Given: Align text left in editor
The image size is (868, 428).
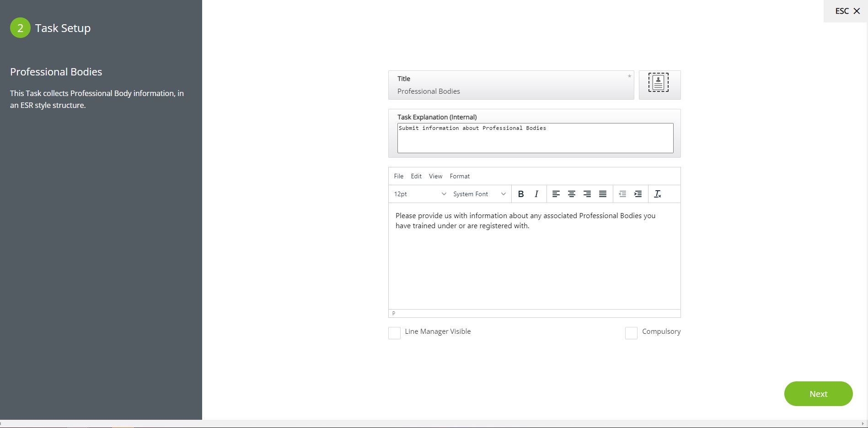Looking at the screenshot, I should (x=556, y=194).
